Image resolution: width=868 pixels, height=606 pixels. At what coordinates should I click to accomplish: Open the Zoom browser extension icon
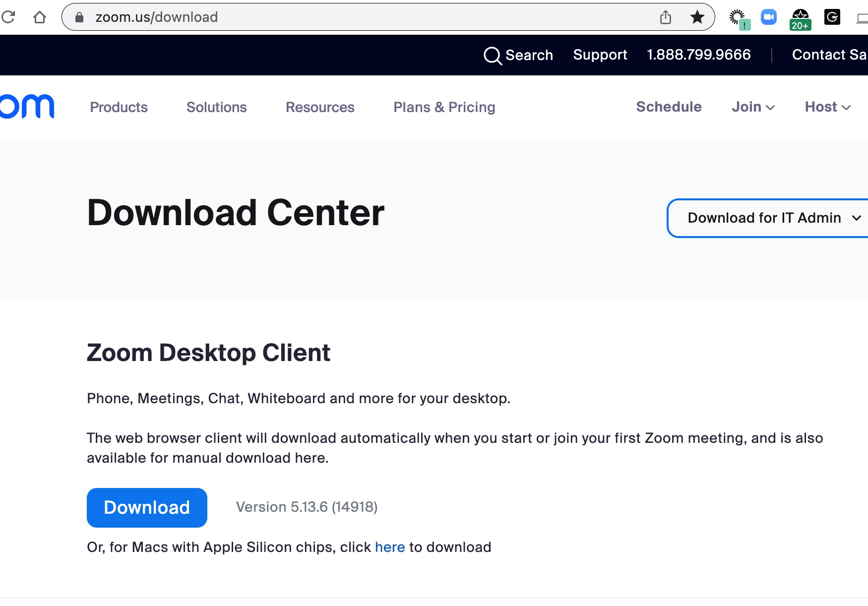click(769, 17)
